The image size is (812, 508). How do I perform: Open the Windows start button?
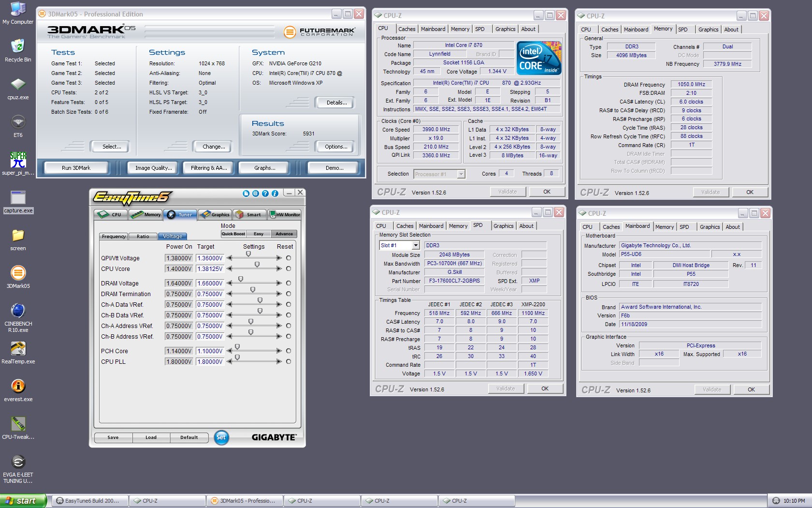click(23, 501)
